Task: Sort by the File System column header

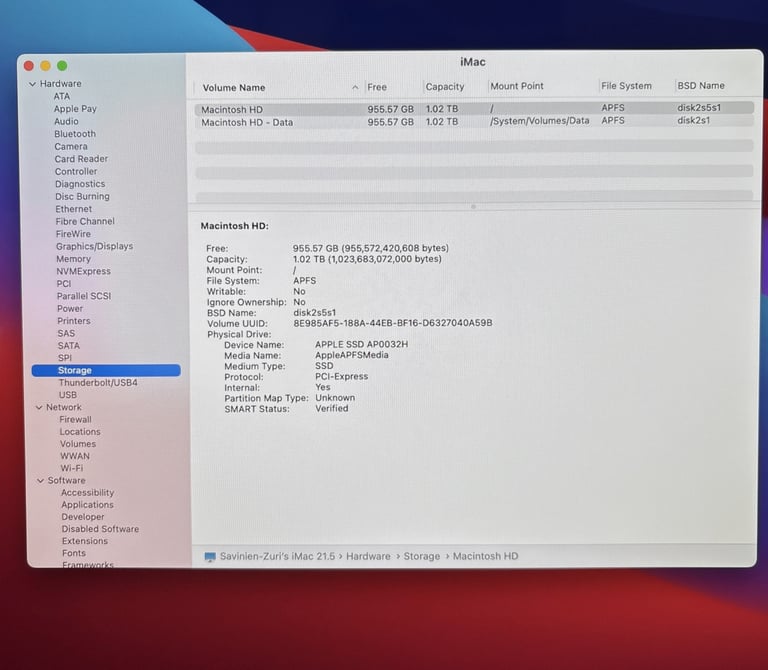Action: click(626, 86)
